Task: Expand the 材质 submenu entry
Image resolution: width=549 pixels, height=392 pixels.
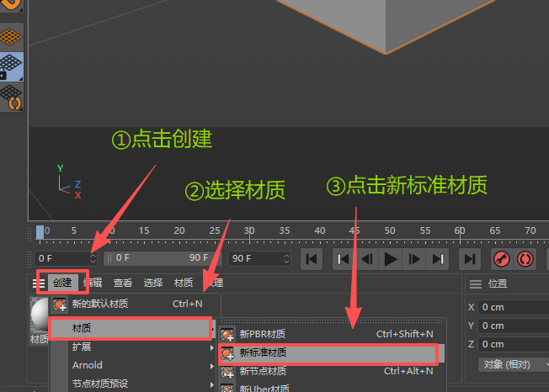Action: tap(131, 328)
